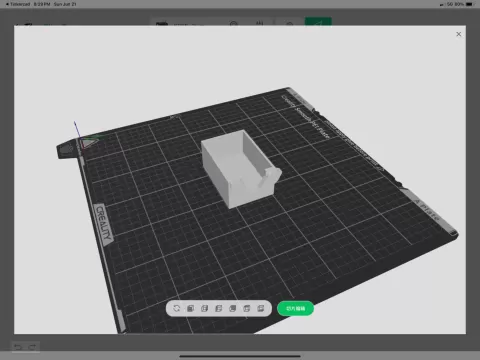Switch to front view using front-face-shaded cube icon

tap(190, 308)
